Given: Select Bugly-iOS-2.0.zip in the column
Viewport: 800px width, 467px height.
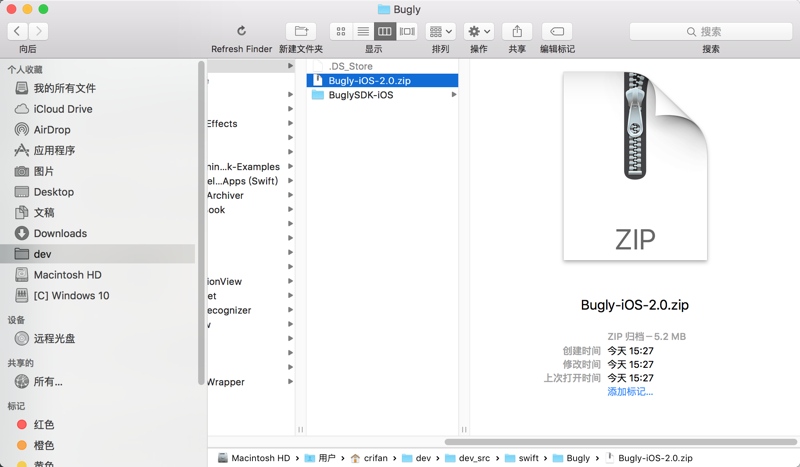Looking at the screenshot, I should coord(382,81).
